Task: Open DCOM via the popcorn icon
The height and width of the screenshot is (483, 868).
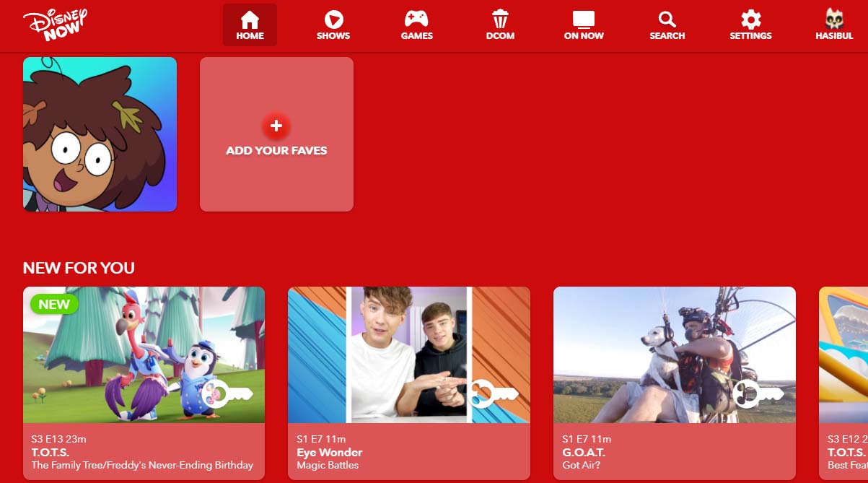Action: pyautogui.click(x=500, y=19)
